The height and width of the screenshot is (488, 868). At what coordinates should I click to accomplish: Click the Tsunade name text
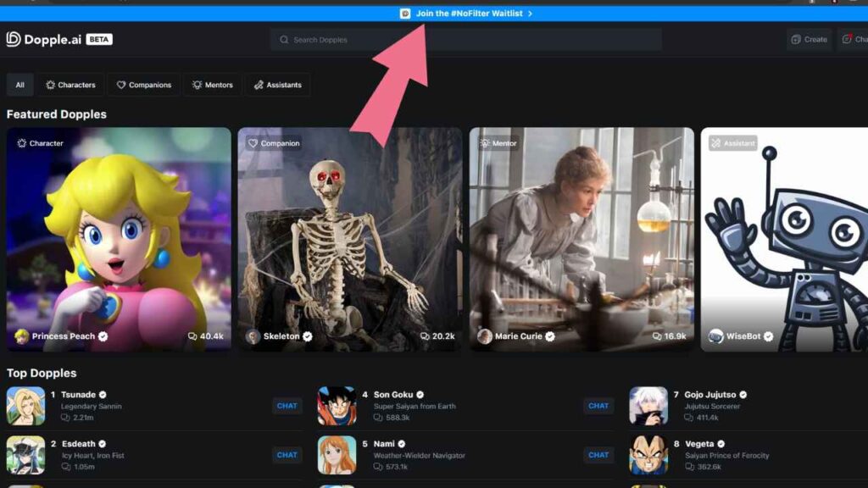pos(78,395)
